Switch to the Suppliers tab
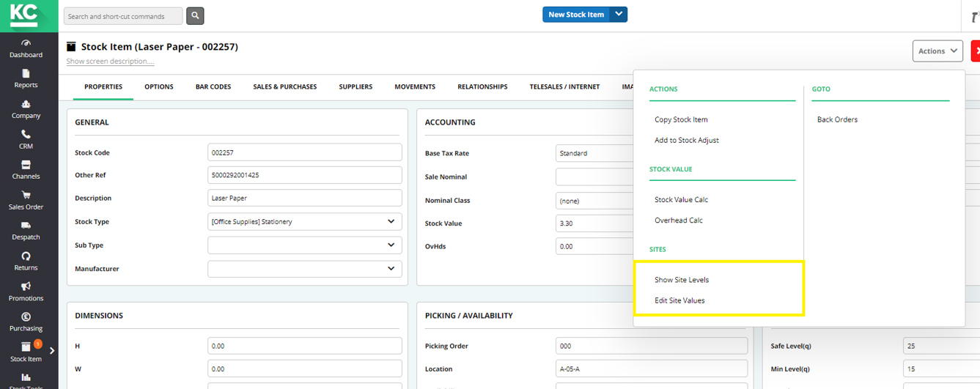 pyautogui.click(x=355, y=86)
